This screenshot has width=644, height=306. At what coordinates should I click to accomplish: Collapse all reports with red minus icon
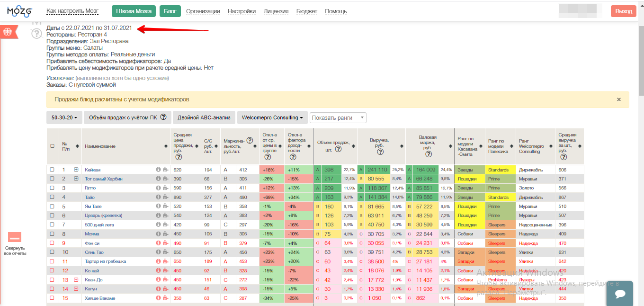pos(15,237)
